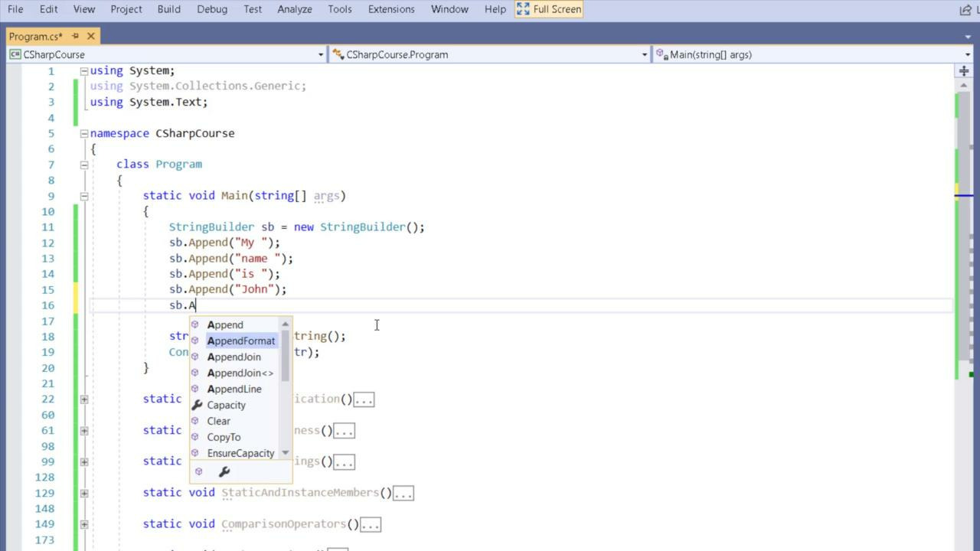This screenshot has width=980, height=551.
Task: Open the Extensions menu
Action: click(x=390, y=9)
